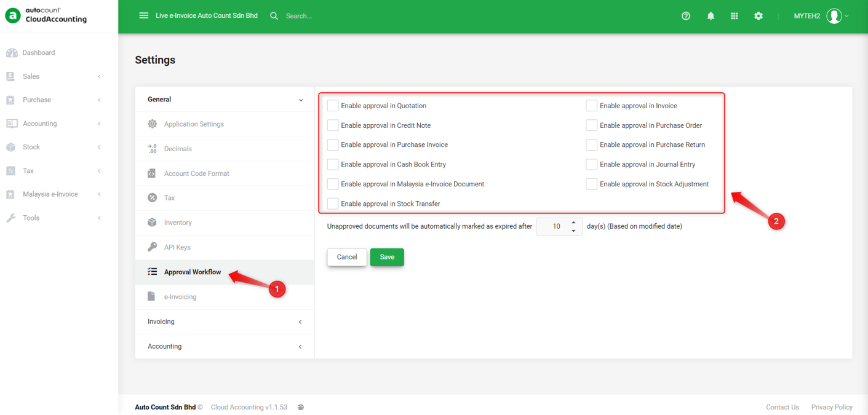Tick Enable approval in Malaysia e-Invoice Document
This screenshot has height=415, width=868.
pyautogui.click(x=333, y=184)
